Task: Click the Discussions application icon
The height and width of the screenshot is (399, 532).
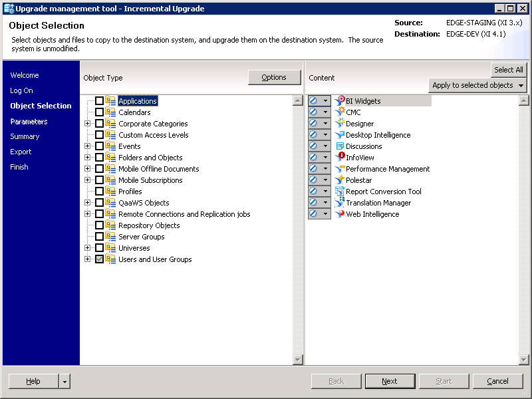Action: (x=340, y=146)
